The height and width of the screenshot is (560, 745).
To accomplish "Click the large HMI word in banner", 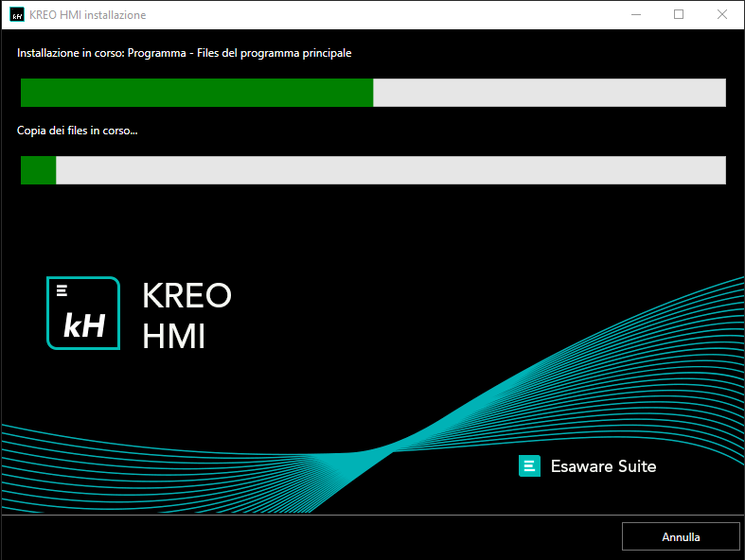I will coord(173,337).
